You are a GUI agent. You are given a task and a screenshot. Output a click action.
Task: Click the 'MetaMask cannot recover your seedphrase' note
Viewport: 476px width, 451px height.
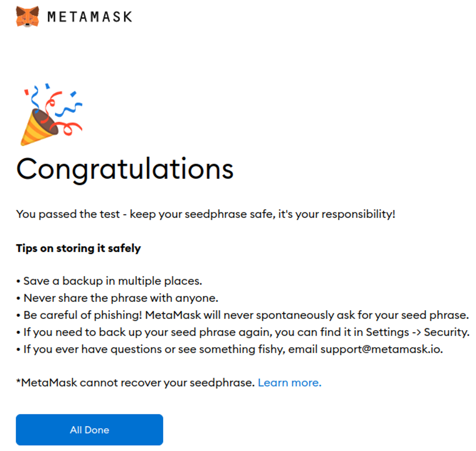click(x=135, y=383)
